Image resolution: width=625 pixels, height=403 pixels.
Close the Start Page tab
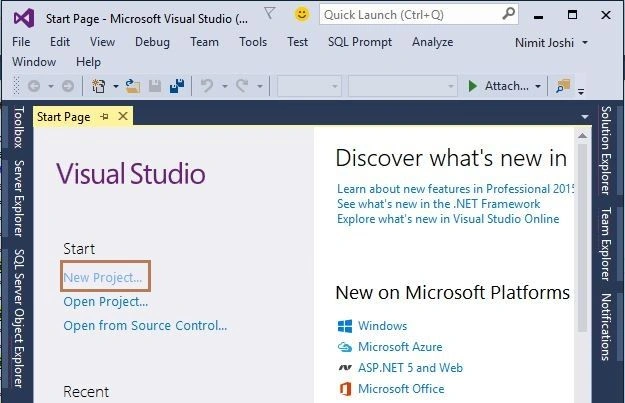click(123, 116)
